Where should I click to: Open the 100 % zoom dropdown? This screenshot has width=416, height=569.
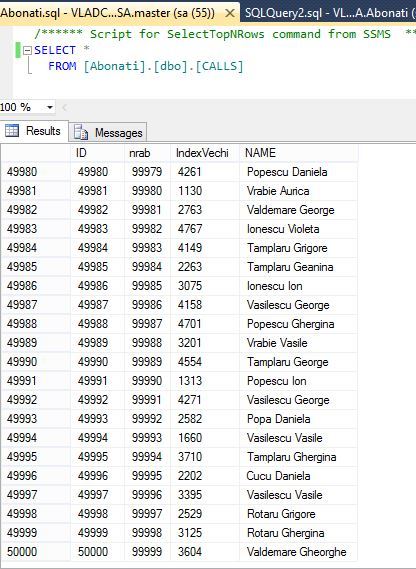click(50, 107)
